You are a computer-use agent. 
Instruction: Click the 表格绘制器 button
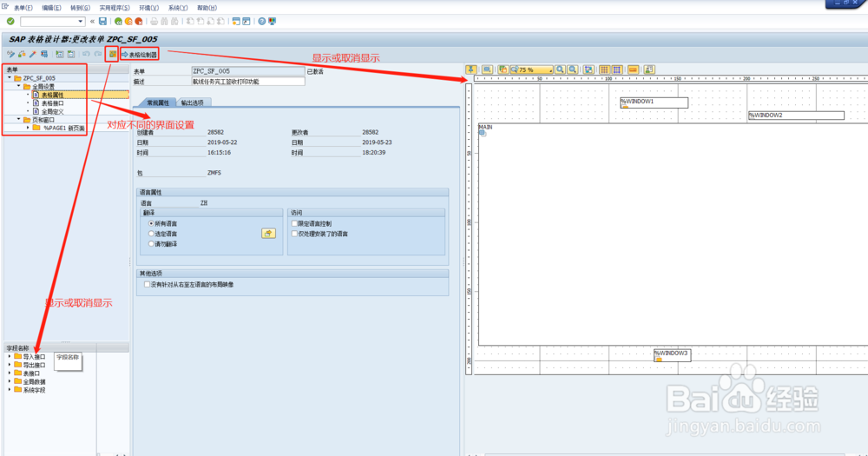pyautogui.click(x=140, y=55)
